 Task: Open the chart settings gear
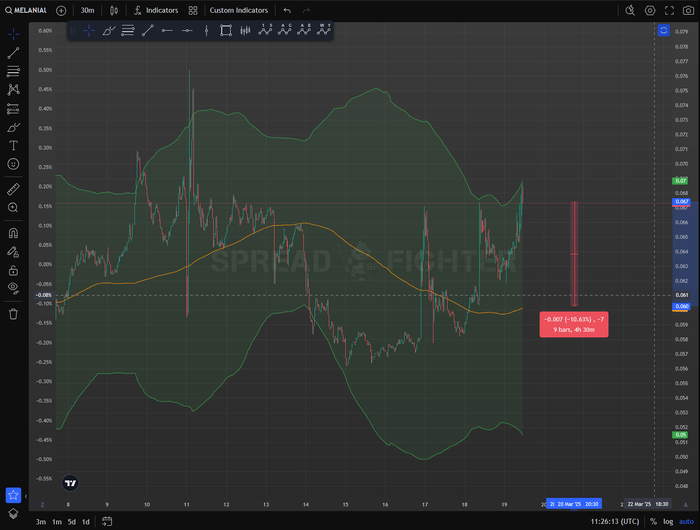coord(650,10)
